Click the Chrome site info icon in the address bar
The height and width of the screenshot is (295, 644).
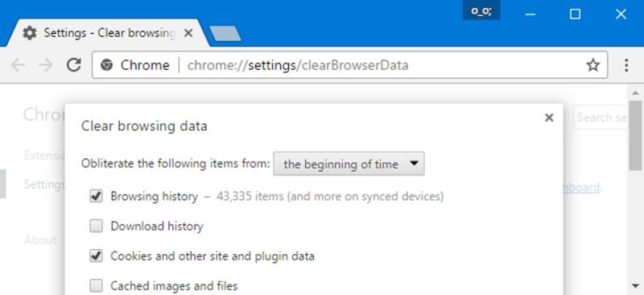(107, 65)
